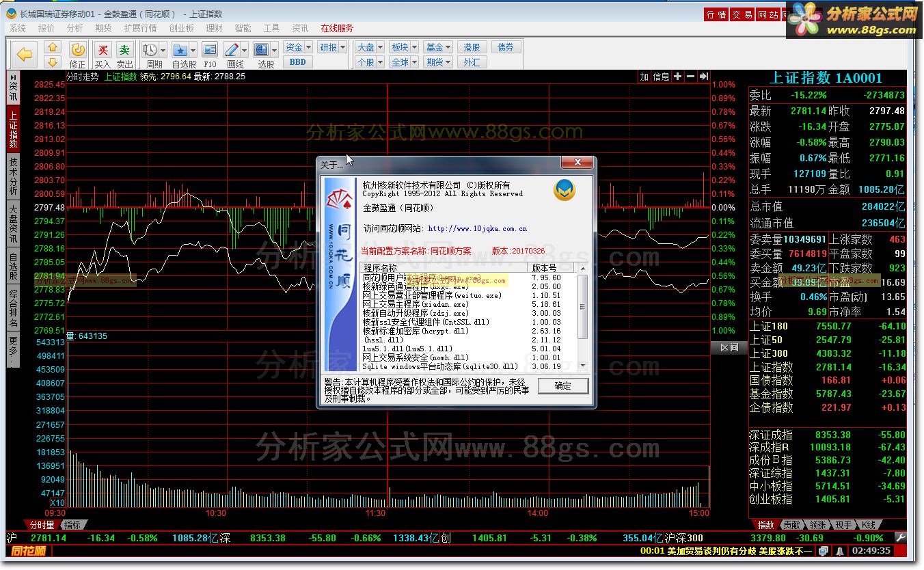This screenshot has width=924, height=570.
Task: Open the 大盘 dropdown
Action: point(370,47)
